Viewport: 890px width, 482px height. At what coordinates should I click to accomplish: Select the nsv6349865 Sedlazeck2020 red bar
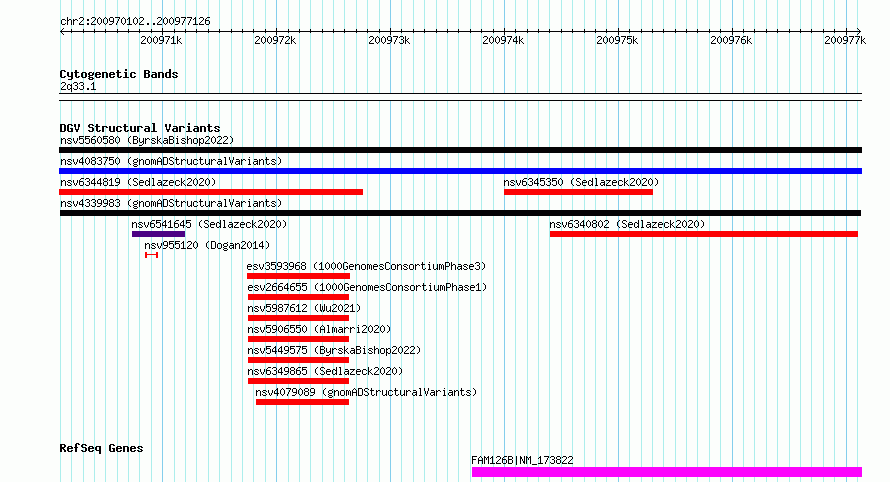[298, 381]
